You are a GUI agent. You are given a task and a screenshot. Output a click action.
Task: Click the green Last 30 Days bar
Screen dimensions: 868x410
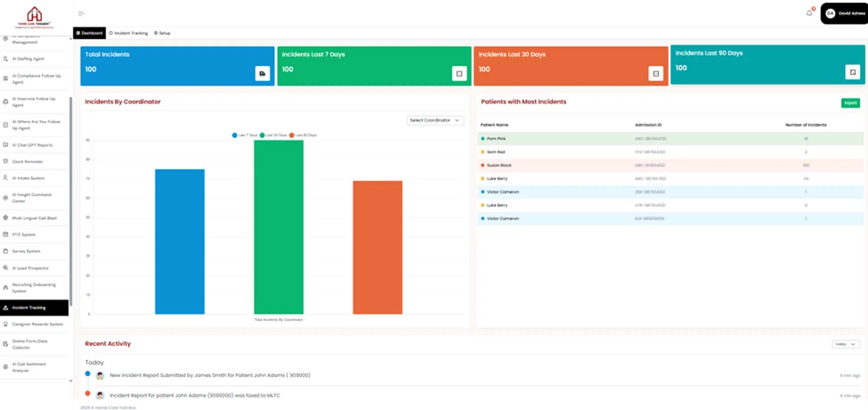click(279, 227)
